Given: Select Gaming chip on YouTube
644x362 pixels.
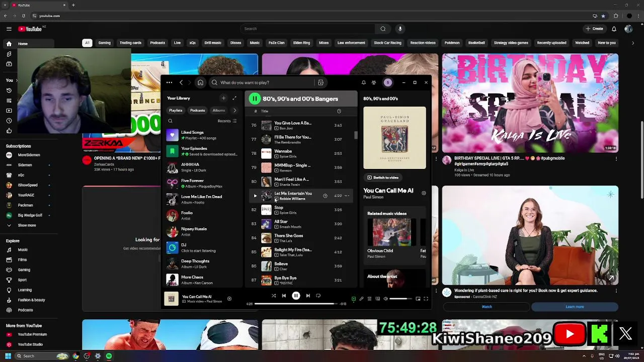Looking at the screenshot, I should click(x=105, y=43).
